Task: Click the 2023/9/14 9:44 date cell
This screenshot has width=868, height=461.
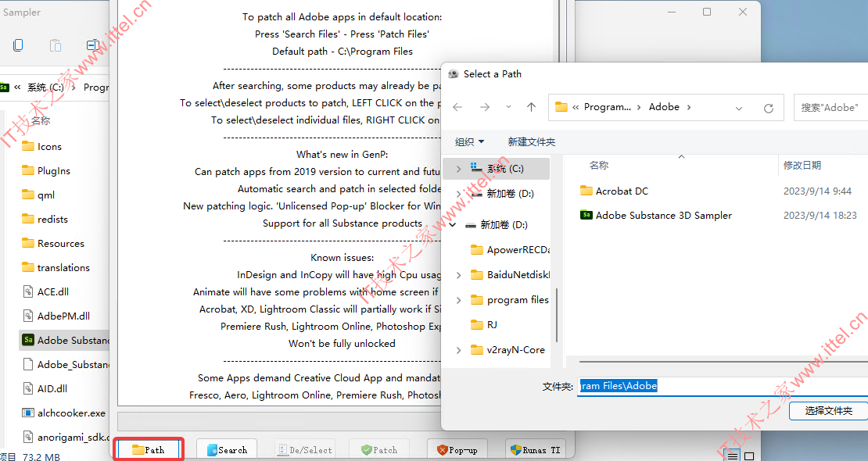Action: [x=817, y=191]
